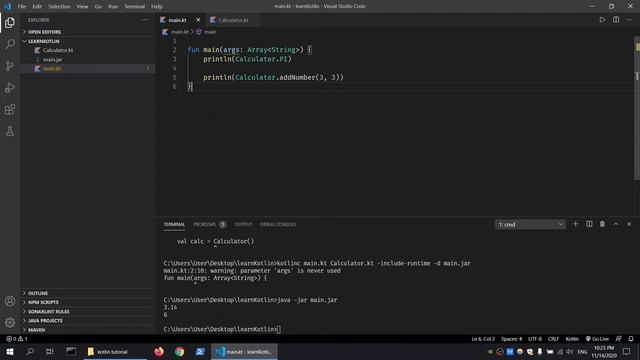The image size is (640, 360).
Task: Select the Terminal panel tab
Action: pos(174,224)
